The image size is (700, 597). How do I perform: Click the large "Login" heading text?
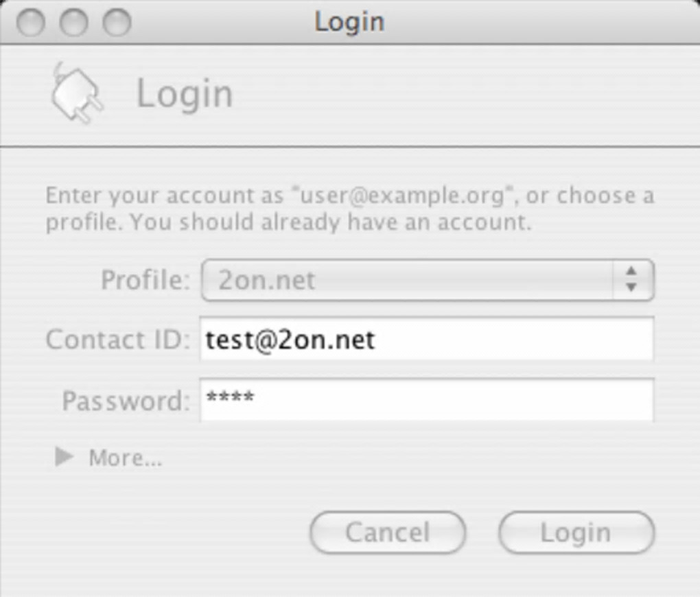click(185, 94)
